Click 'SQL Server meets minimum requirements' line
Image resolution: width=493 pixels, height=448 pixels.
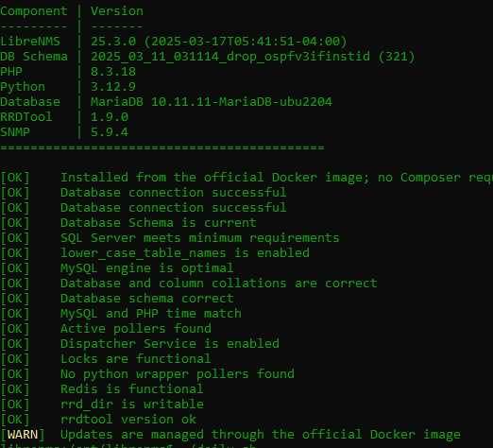point(200,238)
